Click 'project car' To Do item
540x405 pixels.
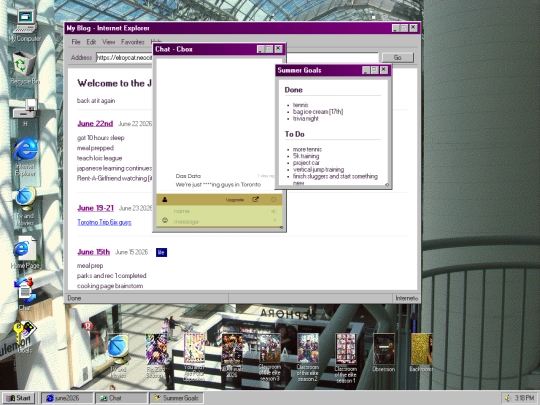tap(306, 163)
